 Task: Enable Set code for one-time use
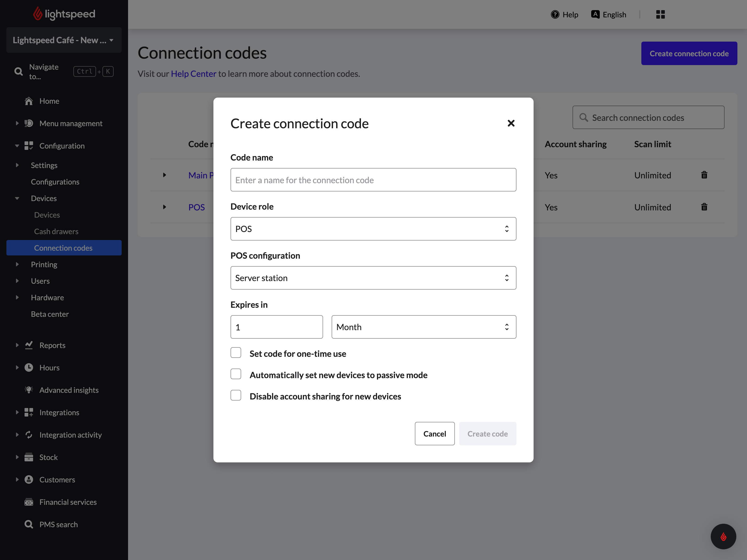236,353
